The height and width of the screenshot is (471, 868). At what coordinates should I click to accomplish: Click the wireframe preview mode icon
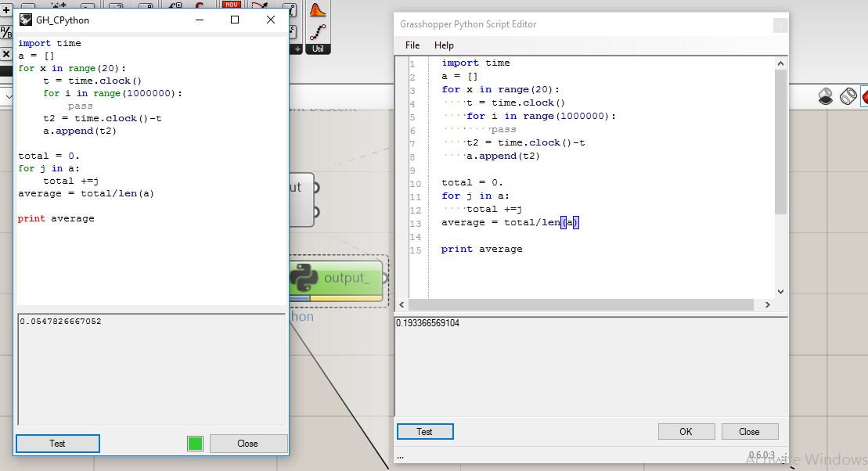848,96
